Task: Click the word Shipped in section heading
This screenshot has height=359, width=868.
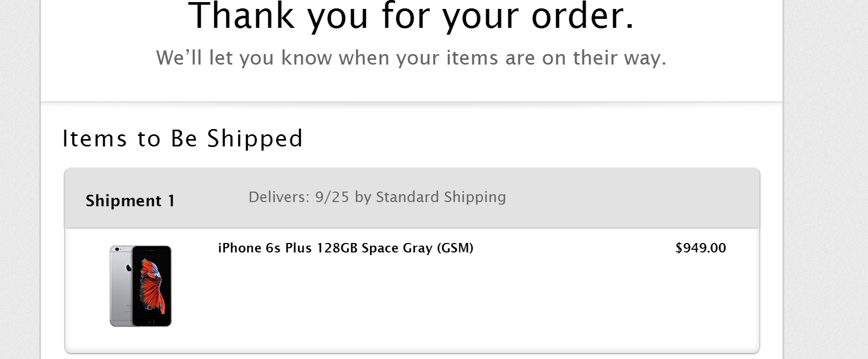Action: pos(255,139)
